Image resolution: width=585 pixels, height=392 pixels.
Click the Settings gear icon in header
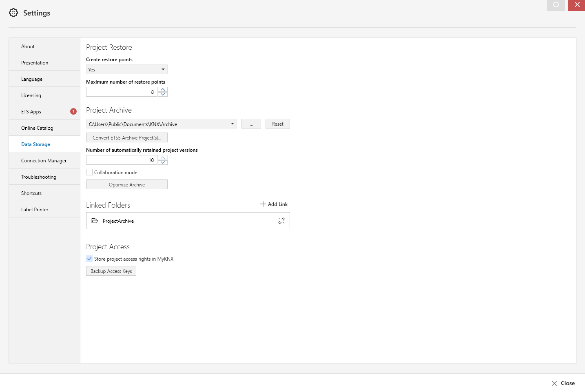[13, 13]
